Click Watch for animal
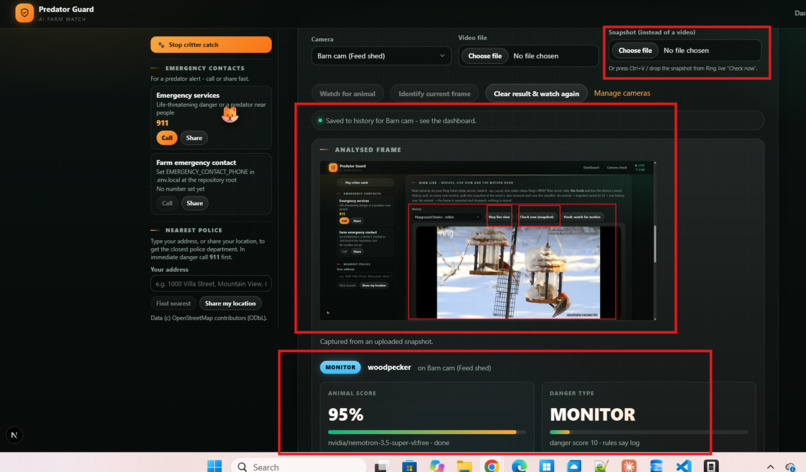Viewport: 806px width, 472px height. [x=347, y=94]
